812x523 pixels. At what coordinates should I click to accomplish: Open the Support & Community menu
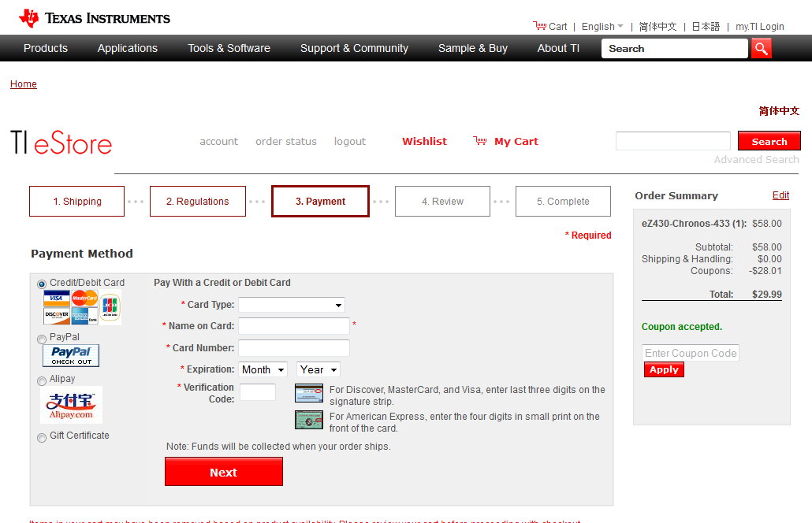click(x=354, y=48)
